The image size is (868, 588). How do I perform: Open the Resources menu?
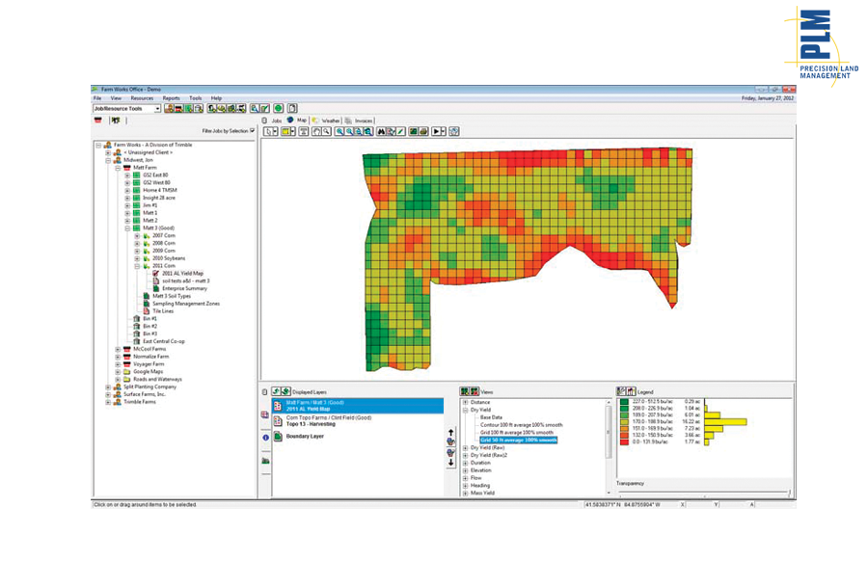click(142, 98)
